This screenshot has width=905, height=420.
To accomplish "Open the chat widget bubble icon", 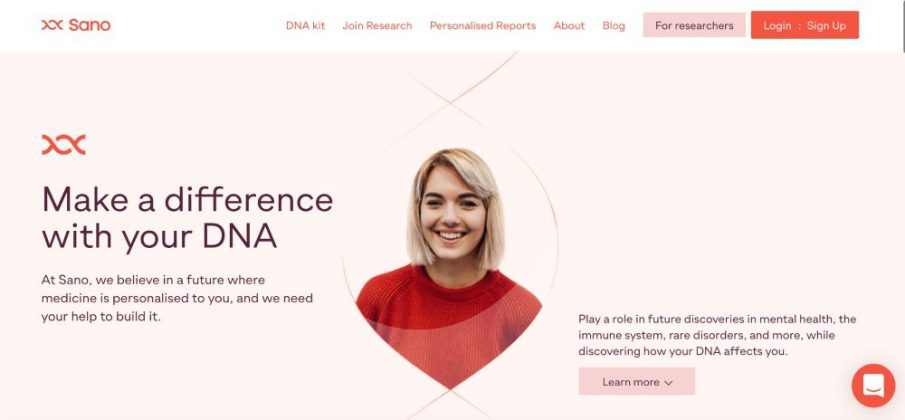I will (x=873, y=385).
